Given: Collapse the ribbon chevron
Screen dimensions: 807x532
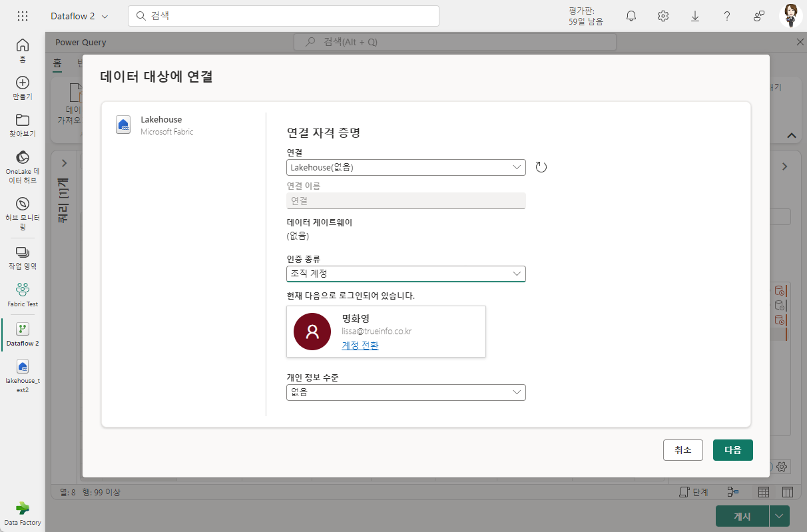Looking at the screenshot, I should (792, 135).
